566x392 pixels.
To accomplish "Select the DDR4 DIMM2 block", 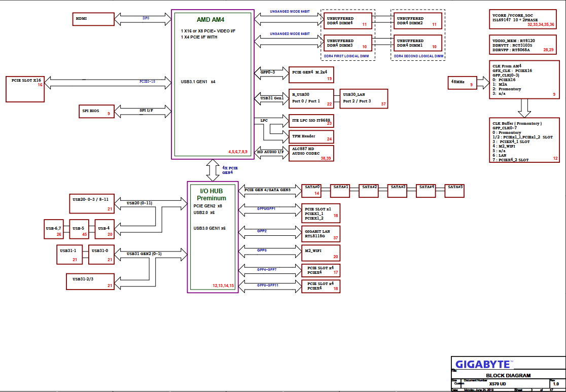I will pyautogui.click(x=418, y=21).
